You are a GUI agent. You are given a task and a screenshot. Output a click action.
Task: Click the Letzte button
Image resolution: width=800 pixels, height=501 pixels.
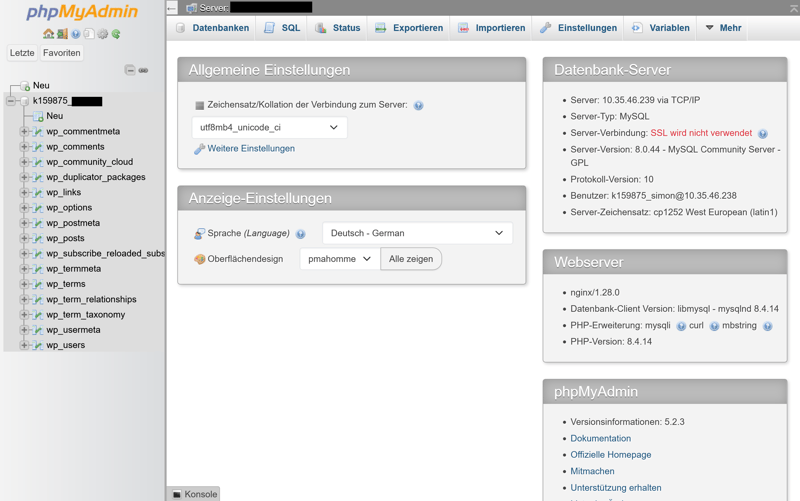[22, 53]
